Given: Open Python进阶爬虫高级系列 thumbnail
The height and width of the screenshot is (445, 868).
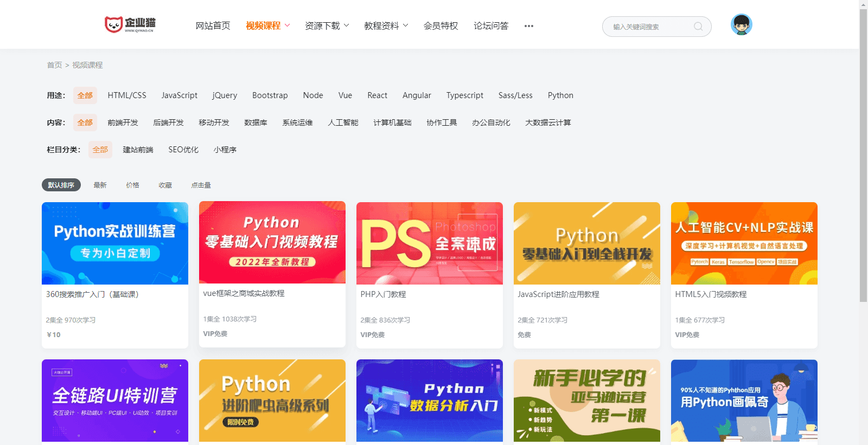Looking at the screenshot, I should 272,401.
